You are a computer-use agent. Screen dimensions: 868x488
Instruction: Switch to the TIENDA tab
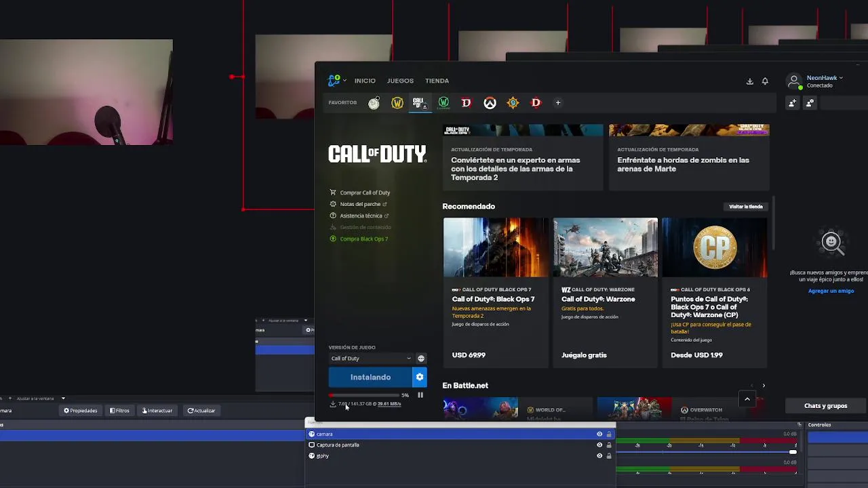pos(437,81)
